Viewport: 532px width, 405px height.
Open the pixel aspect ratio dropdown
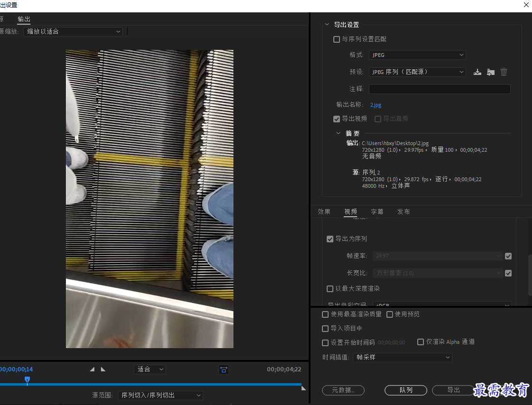click(437, 273)
